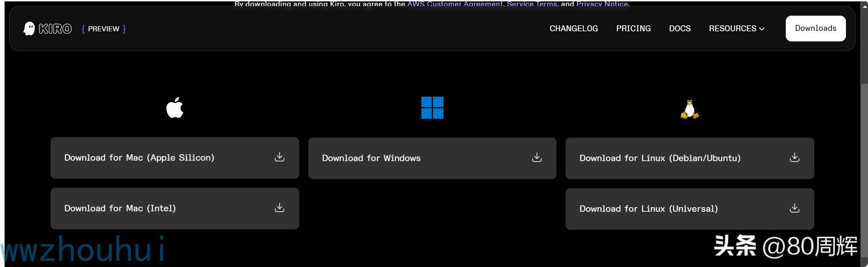Click the download arrow for Linux Debian/Ubuntu
This screenshot has height=267, width=868.
(794, 157)
